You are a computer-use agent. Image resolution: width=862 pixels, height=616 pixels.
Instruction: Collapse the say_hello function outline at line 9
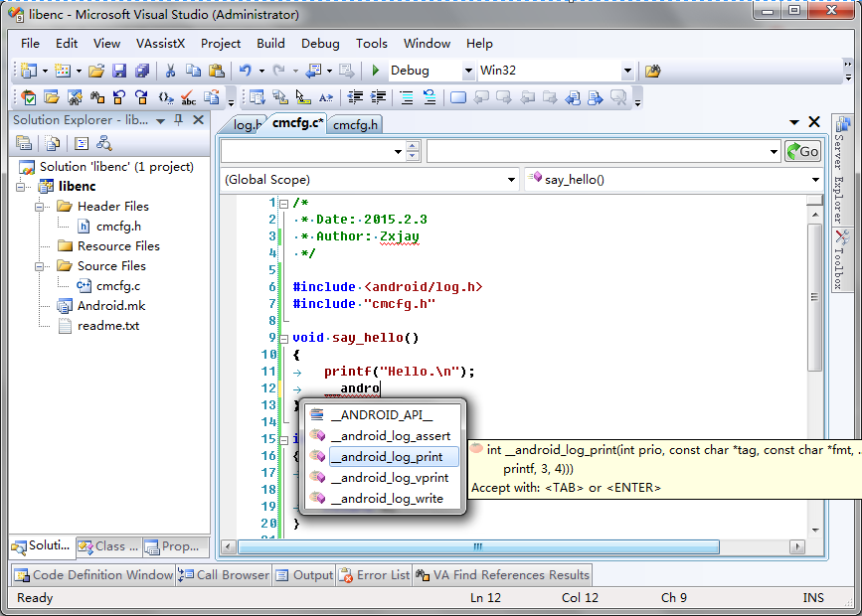[283, 339]
